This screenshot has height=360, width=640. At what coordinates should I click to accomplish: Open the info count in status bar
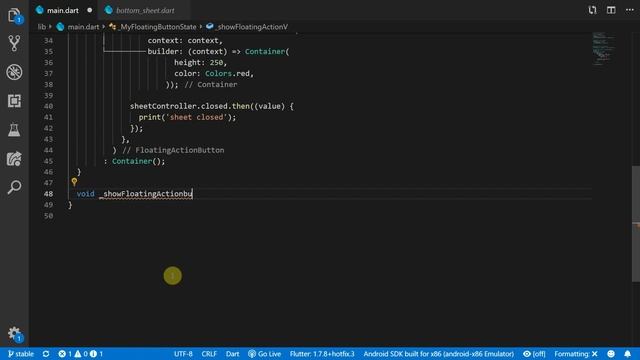tap(96, 354)
